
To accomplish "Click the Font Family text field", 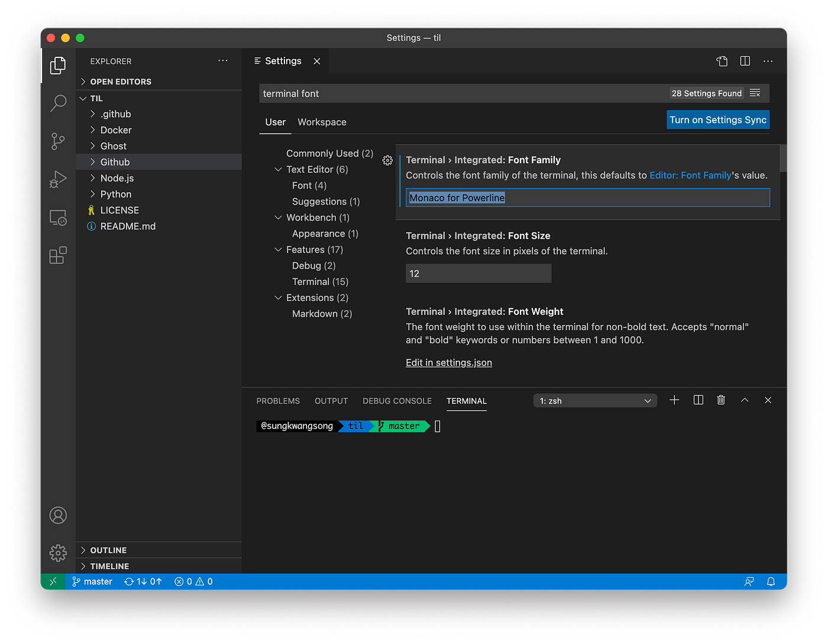I will [588, 198].
